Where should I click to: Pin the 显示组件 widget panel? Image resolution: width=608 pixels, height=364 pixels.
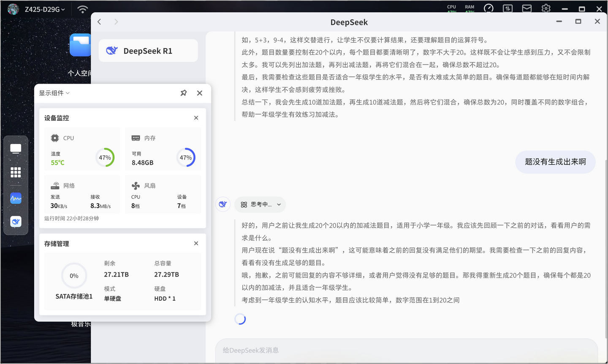[184, 93]
